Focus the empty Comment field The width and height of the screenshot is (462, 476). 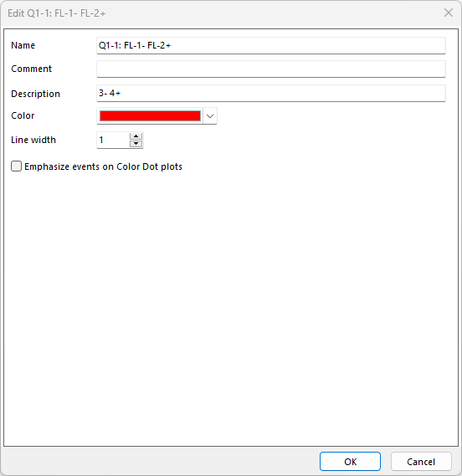click(271, 69)
